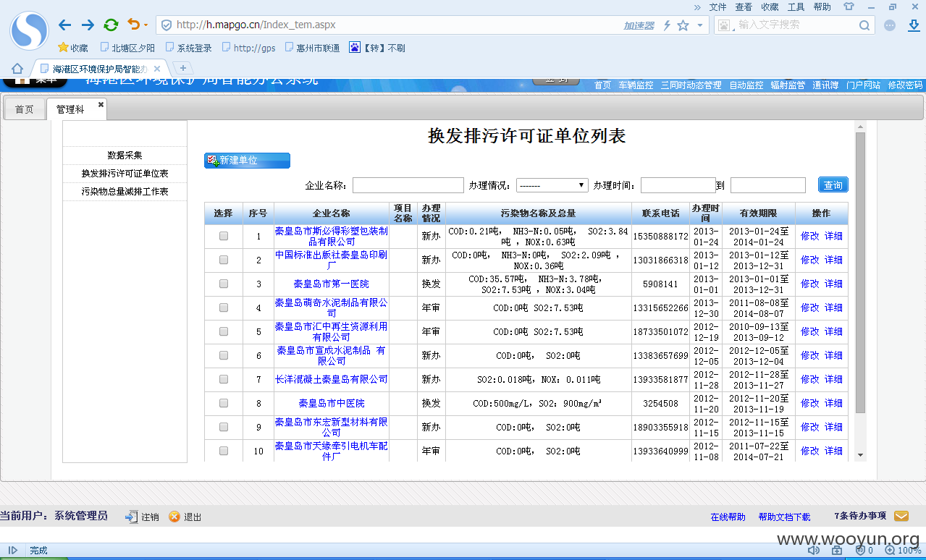Screen dimensions: 926x560
Task: Click the envelope icon beside 7条待办事项
Action: (901, 516)
